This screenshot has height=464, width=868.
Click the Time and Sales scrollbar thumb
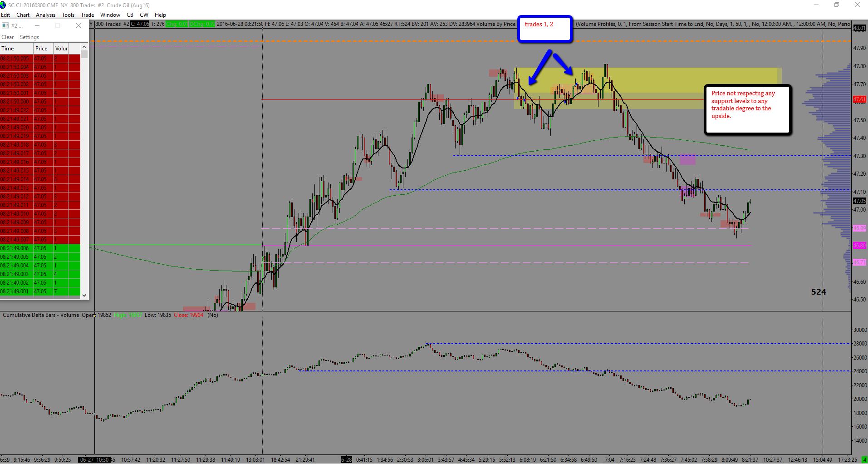84,54
